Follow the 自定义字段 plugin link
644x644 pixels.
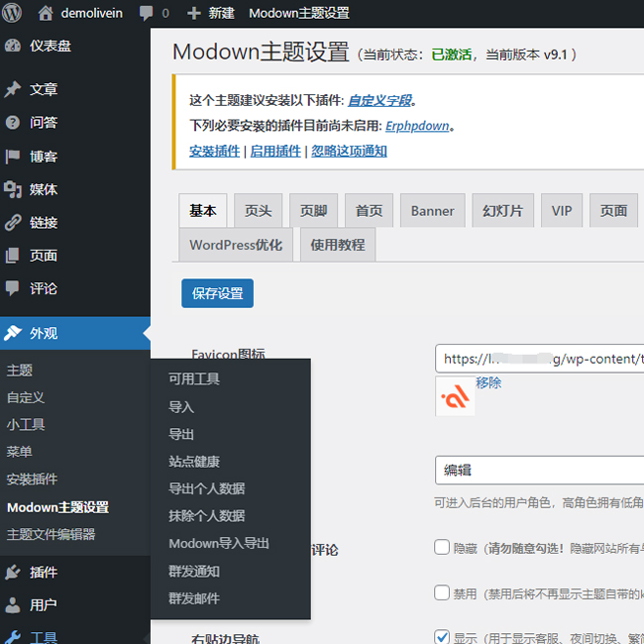[379, 100]
